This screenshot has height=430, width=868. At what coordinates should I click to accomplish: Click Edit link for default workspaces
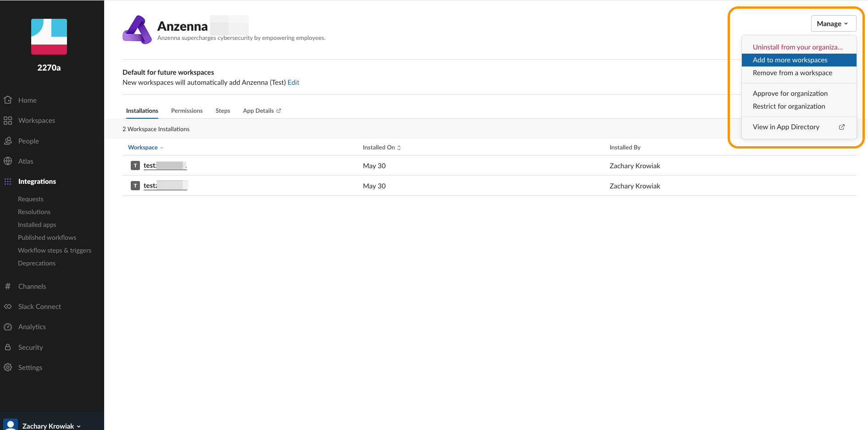click(x=293, y=83)
